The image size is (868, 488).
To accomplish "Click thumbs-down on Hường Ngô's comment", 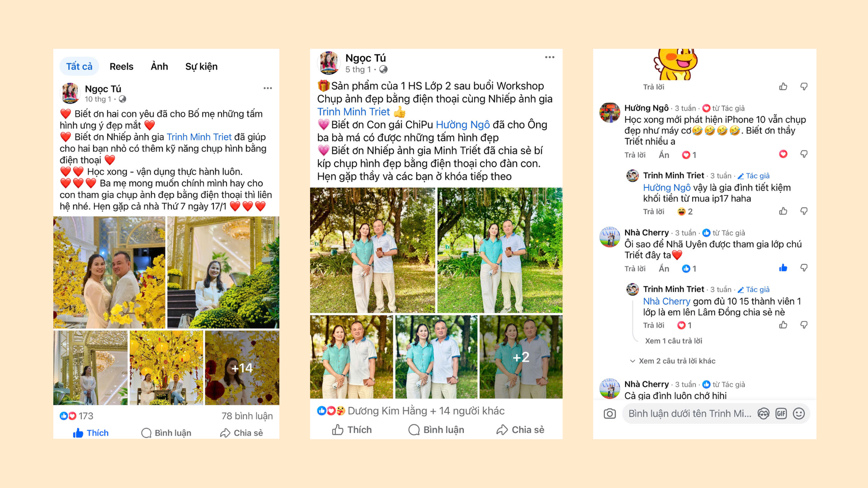I will click(x=804, y=154).
